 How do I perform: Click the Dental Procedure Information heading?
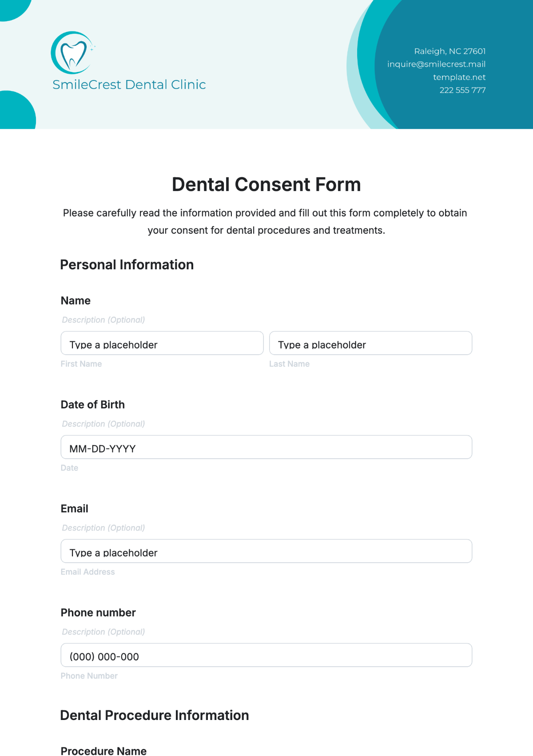154,716
